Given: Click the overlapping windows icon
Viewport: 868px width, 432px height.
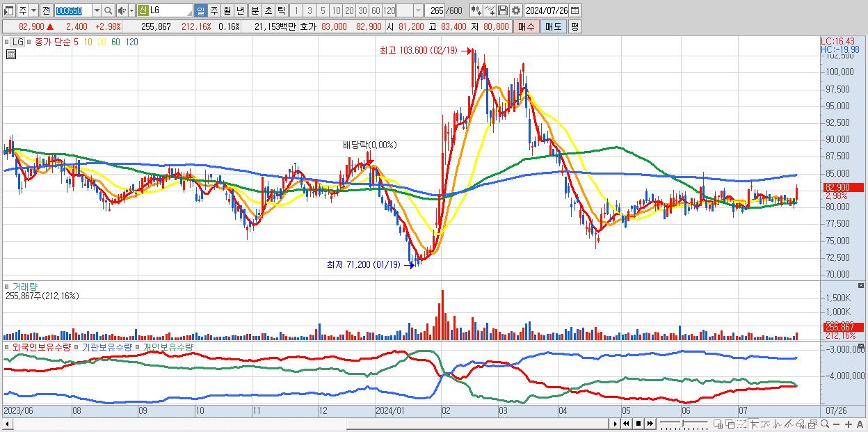Looking at the screenshot, I should [x=730, y=424].
